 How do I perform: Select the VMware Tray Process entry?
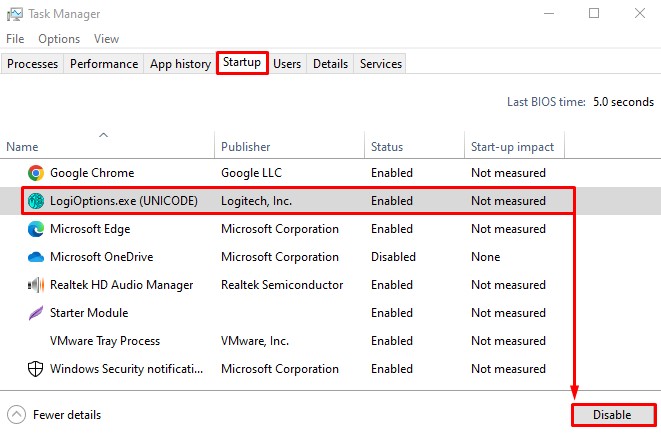[105, 341]
